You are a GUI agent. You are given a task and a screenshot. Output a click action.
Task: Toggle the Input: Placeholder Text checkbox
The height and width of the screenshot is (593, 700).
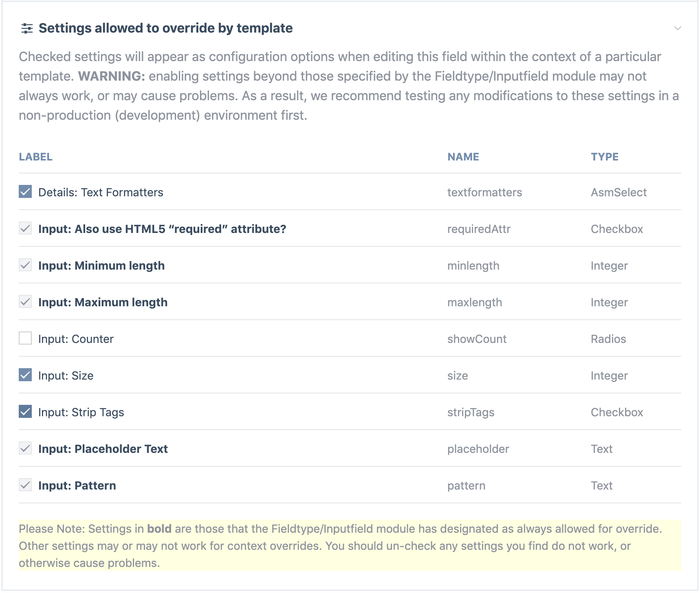point(25,448)
